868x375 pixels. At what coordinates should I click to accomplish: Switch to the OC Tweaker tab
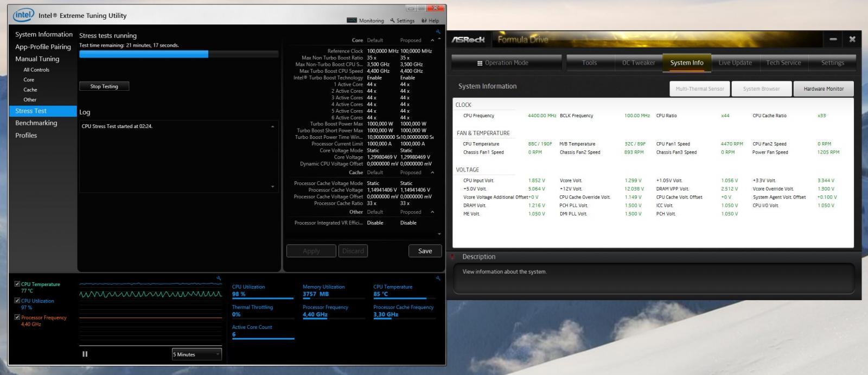click(x=639, y=63)
